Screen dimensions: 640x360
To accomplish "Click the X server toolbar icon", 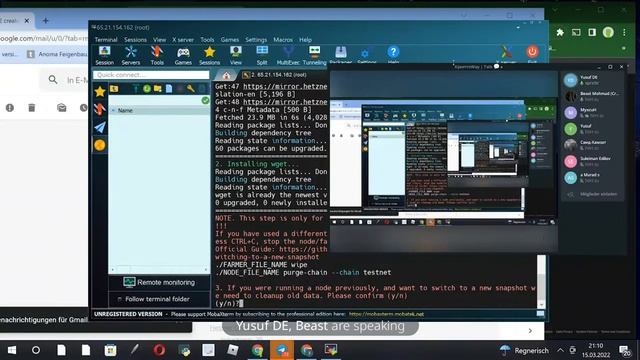I will click(506, 54).
